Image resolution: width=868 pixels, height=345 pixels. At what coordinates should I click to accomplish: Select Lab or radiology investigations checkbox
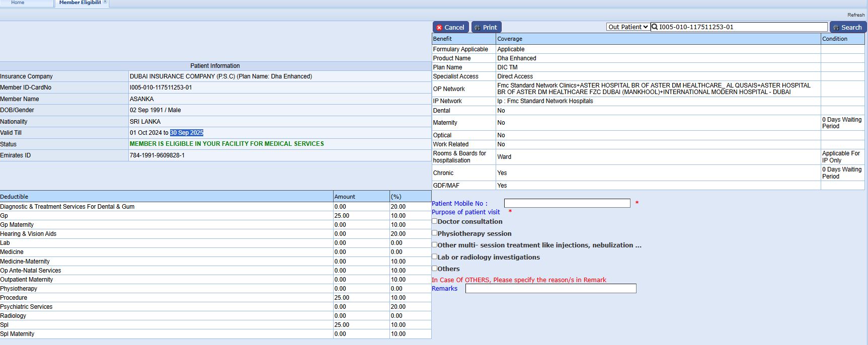(435, 257)
